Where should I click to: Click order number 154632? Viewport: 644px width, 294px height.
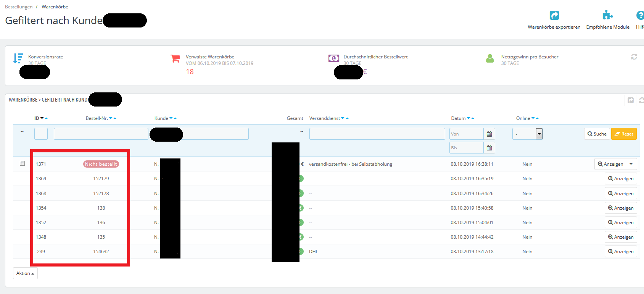pos(101,252)
